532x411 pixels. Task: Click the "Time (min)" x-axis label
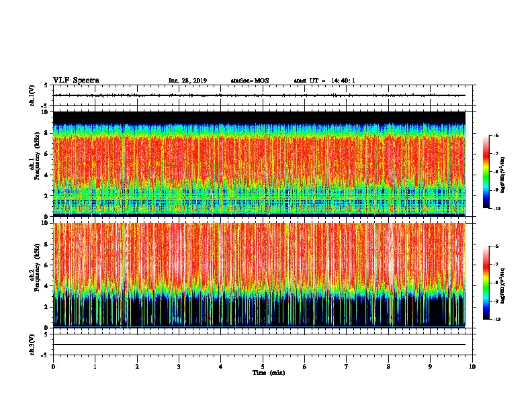[269, 373]
